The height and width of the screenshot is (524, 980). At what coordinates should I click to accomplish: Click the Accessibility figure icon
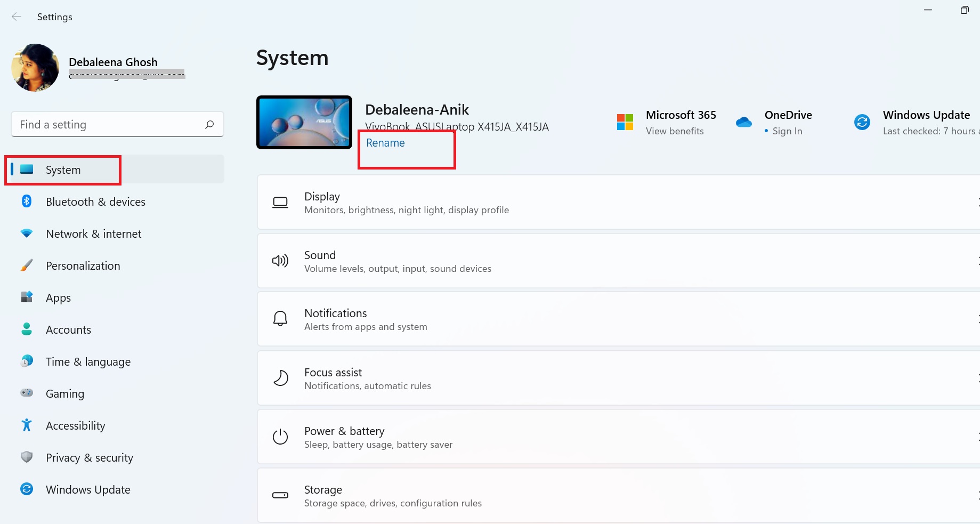click(27, 425)
